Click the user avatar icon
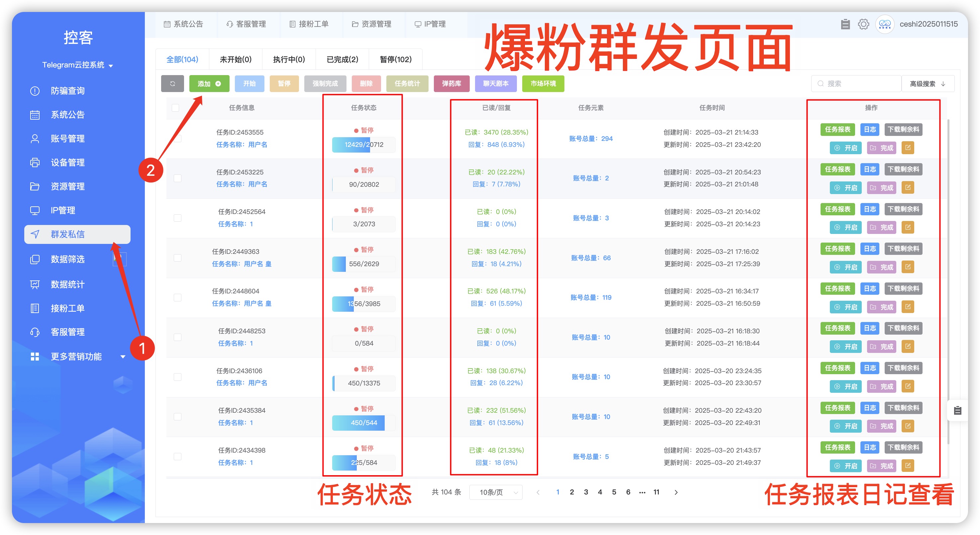The width and height of the screenshot is (980, 535). point(885,24)
